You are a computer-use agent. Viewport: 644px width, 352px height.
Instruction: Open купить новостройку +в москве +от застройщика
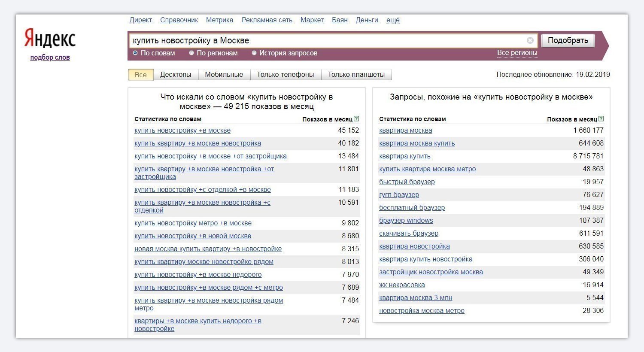[210, 156]
